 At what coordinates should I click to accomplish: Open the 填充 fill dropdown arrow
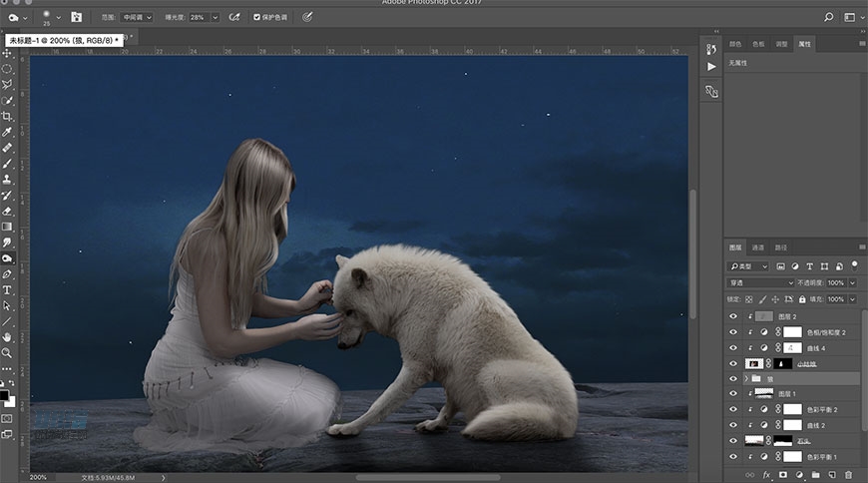(x=852, y=299)
